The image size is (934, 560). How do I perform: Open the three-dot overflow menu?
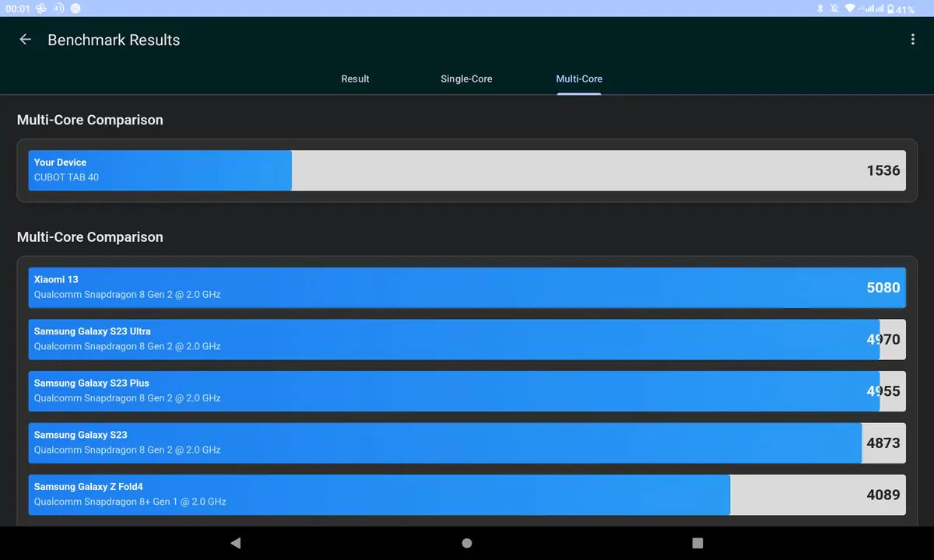tap(912, 40)
